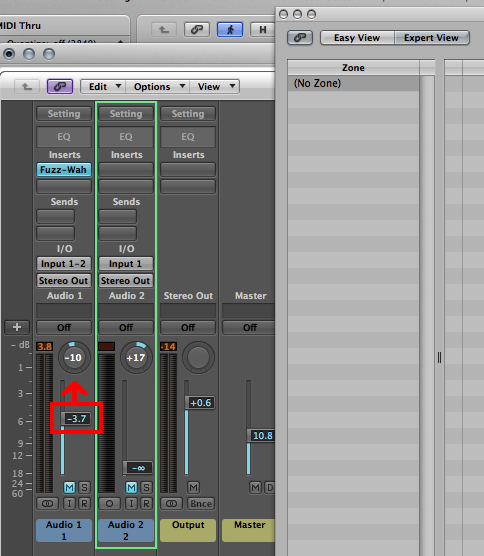Image resolution: width=484 pixels, height=556 pixels.
Task: Mute the Master channel
Action: coord(255,488)
